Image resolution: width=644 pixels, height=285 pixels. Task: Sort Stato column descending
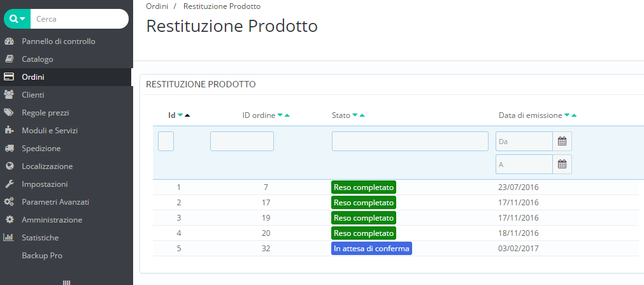click(355, 115)
